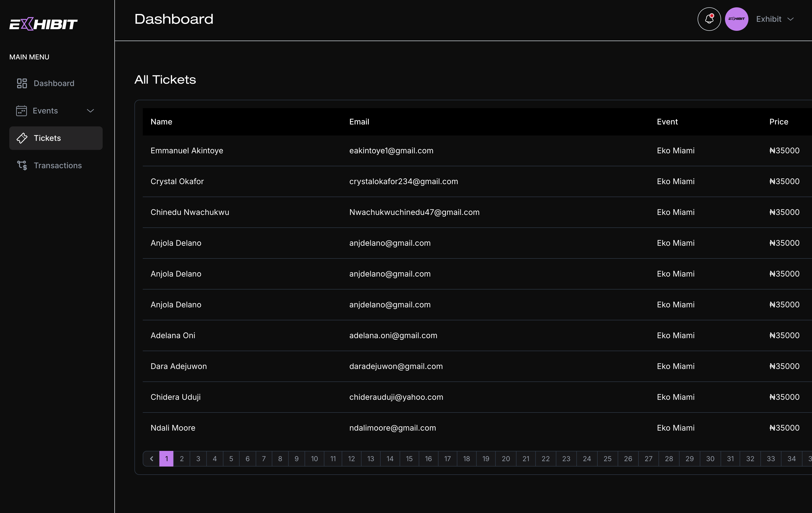Jump to page 10 in pagination
This screenshot has height=513, width=812.
314,459
